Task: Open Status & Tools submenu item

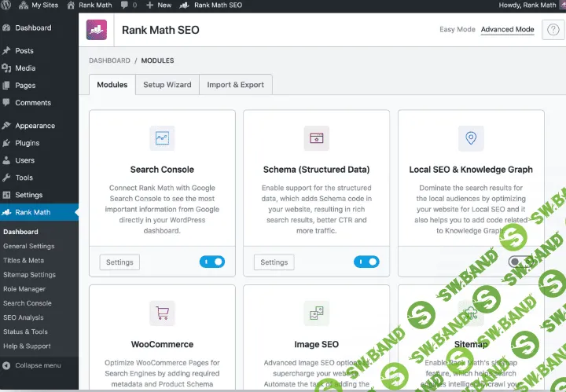Action: (25, 332)
